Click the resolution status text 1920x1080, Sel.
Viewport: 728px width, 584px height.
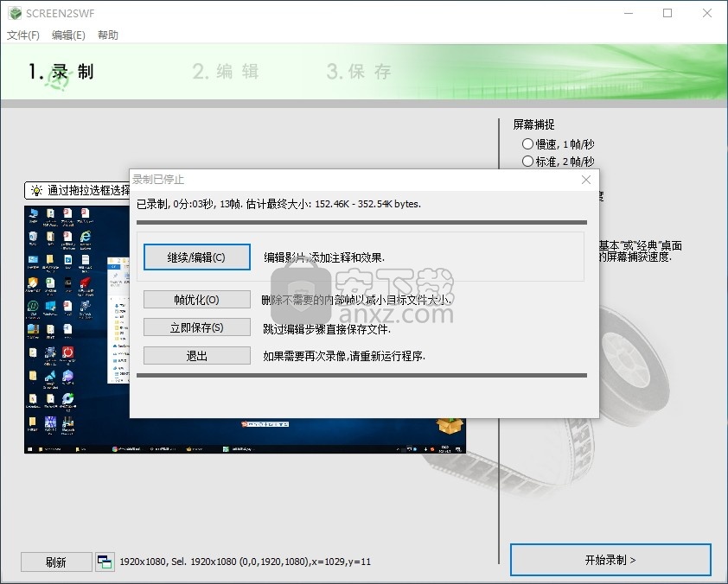246,562
